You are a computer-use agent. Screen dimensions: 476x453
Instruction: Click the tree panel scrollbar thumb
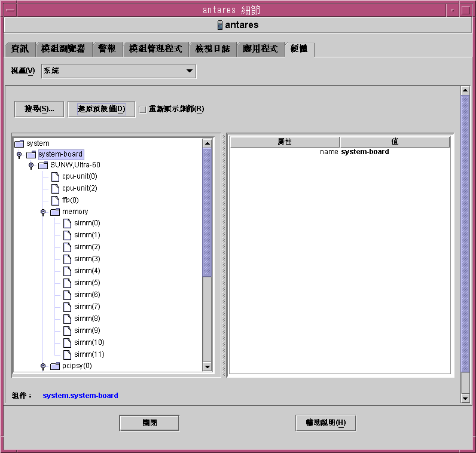click(207, 212)
